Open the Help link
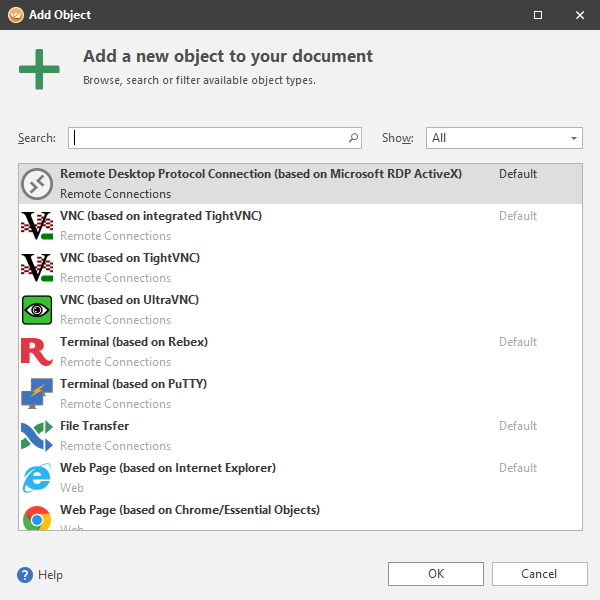 click(x=50, y=575)
